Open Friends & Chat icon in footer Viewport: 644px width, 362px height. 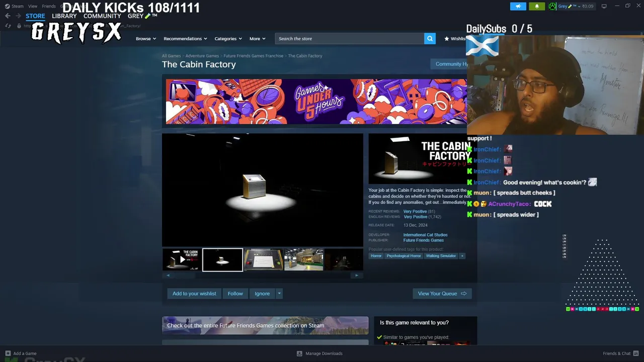click(636, 353)
